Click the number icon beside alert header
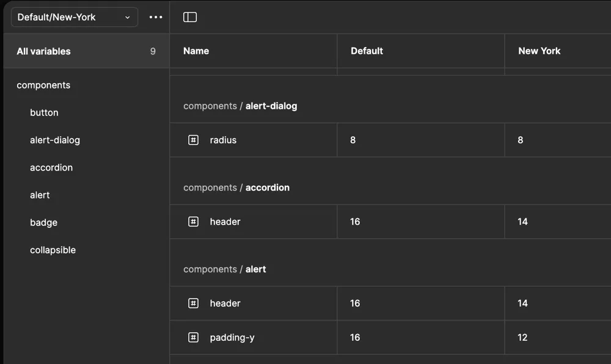Viewport: 611px width, 364px height. 193,303
